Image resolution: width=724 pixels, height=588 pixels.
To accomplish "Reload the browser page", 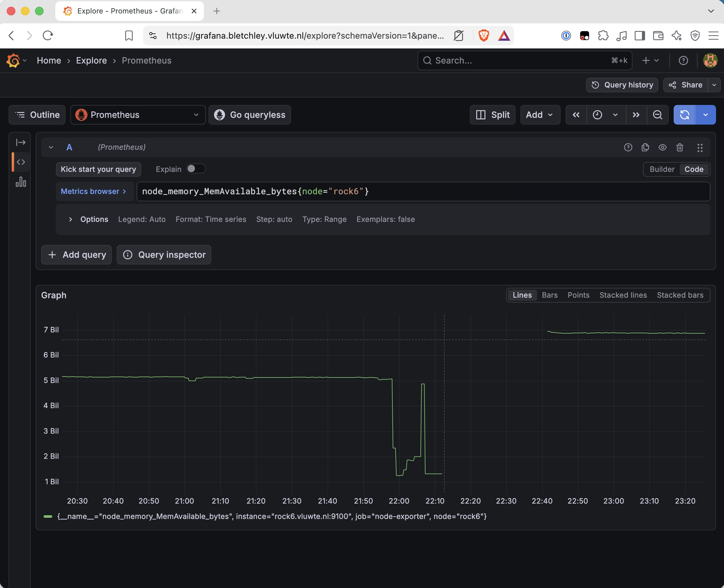I will 48,36.
